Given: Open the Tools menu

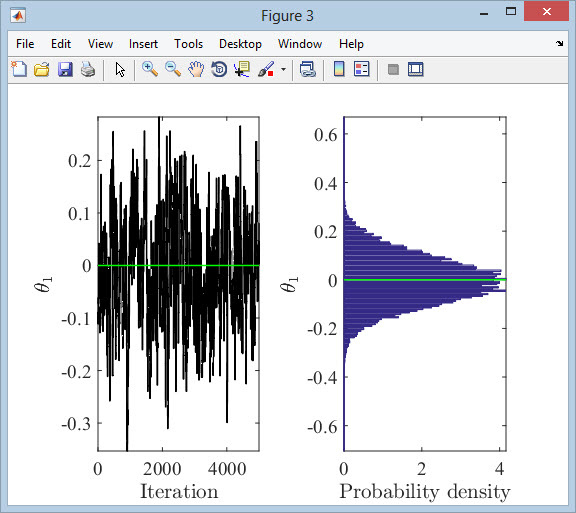Looking at the screenshot, I should click(188, 44).
